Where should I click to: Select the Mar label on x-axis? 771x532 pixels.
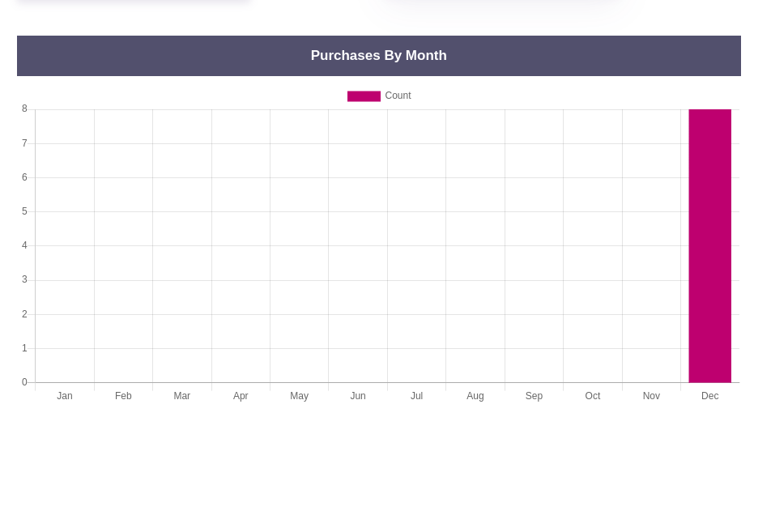(182, 396)
